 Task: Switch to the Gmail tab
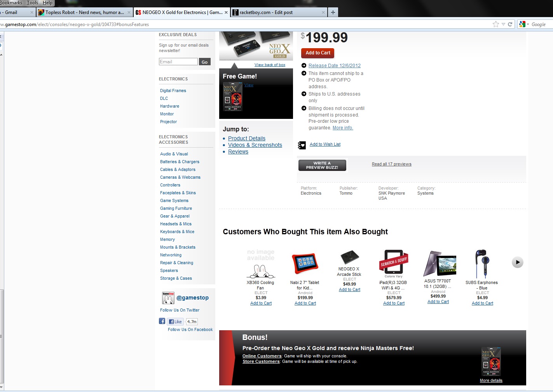[x=16, y=12]
